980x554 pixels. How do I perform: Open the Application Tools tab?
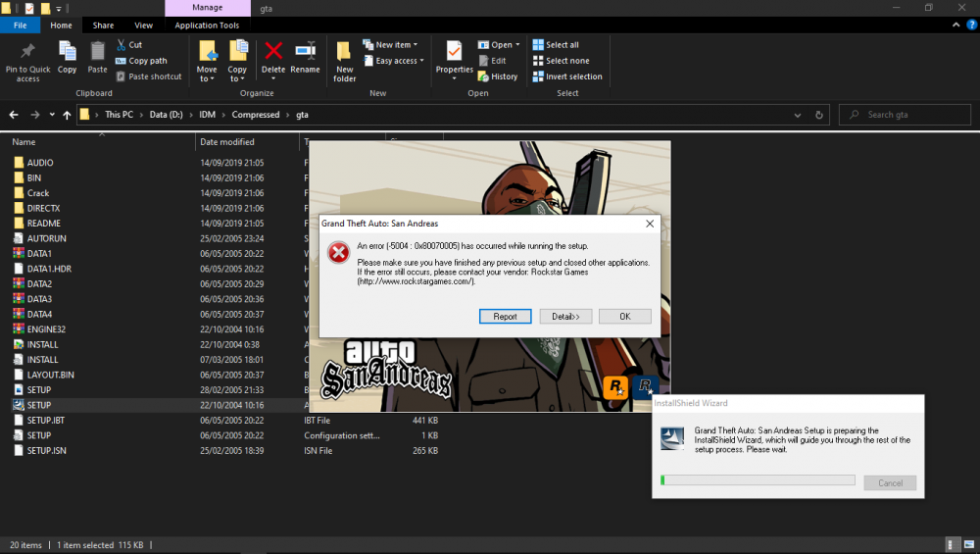tap(207, 25)
